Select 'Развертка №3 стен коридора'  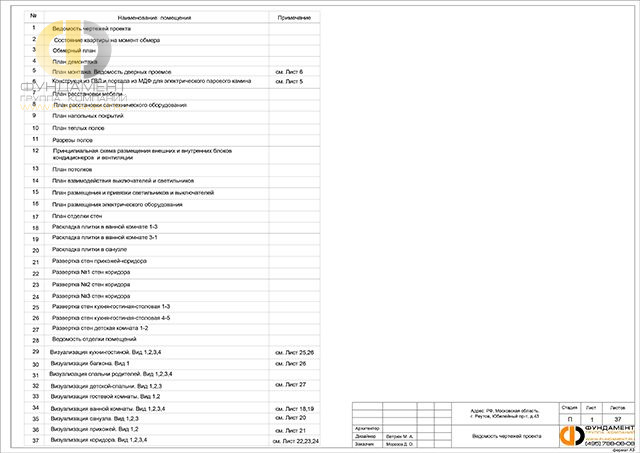(x=91, y=296)
